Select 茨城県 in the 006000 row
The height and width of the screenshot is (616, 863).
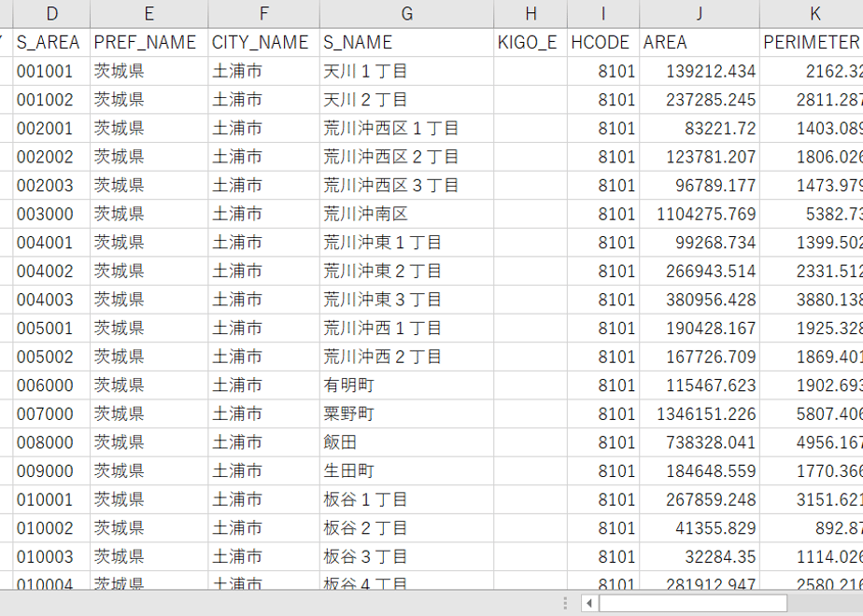(x=149, y=385)
